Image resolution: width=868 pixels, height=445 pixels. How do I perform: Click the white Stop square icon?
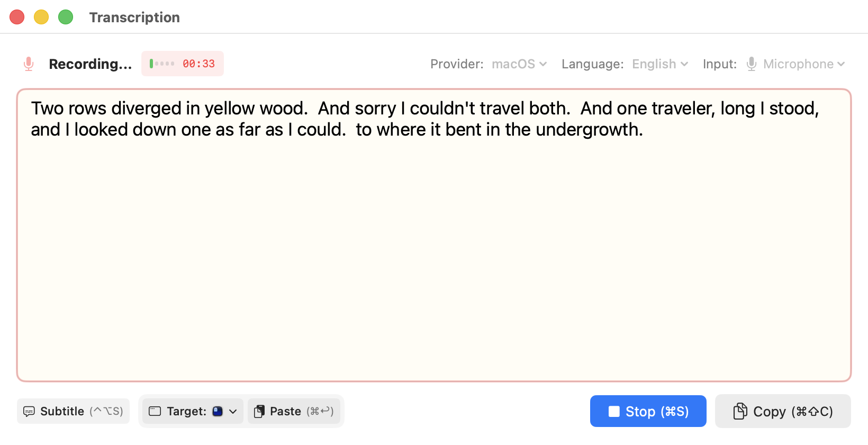(x=614, y=412)
